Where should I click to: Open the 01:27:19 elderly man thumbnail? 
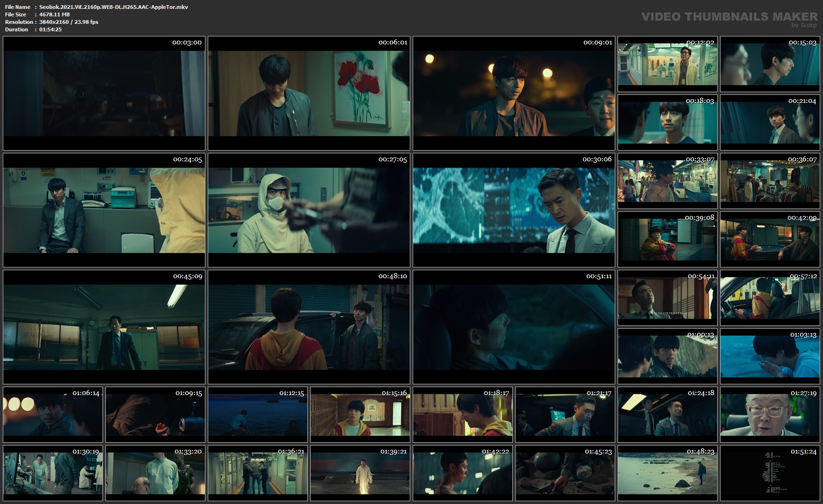(770, 415)
